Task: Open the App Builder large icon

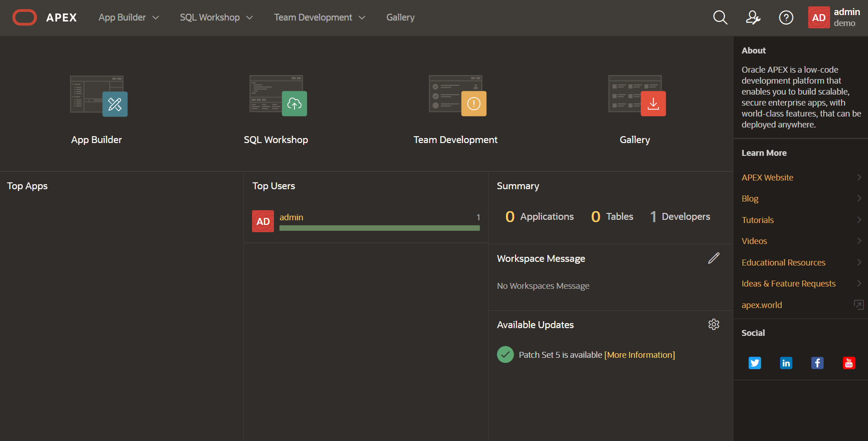Action: (x=99, y=96)
